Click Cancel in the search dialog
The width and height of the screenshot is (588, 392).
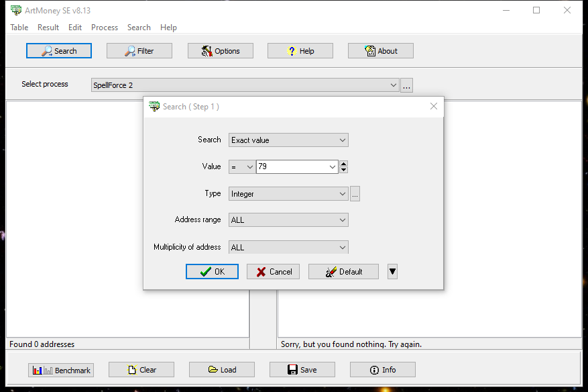[x=273, y=271]
